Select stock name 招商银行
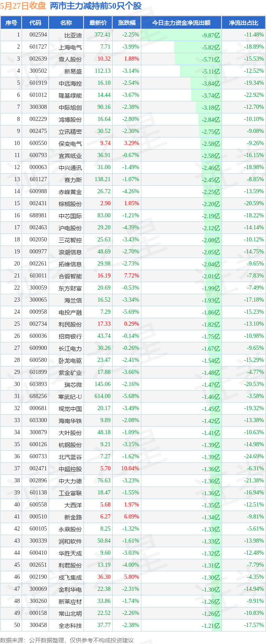 click(70, 336)
